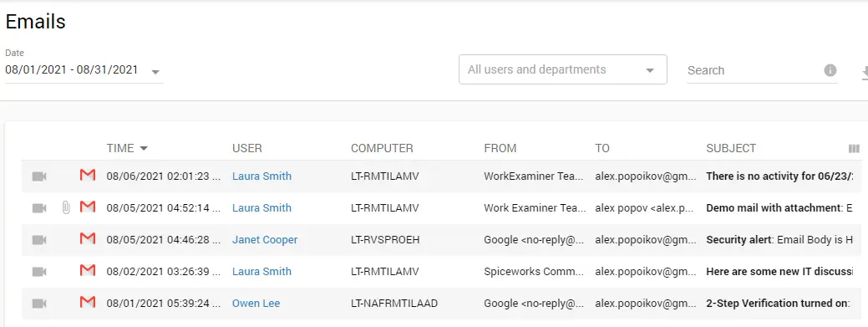Image resolution: width=868 pixels, height=327 pixels.
Task: Open Janet Cooper user link
Action: pos(265,240)
